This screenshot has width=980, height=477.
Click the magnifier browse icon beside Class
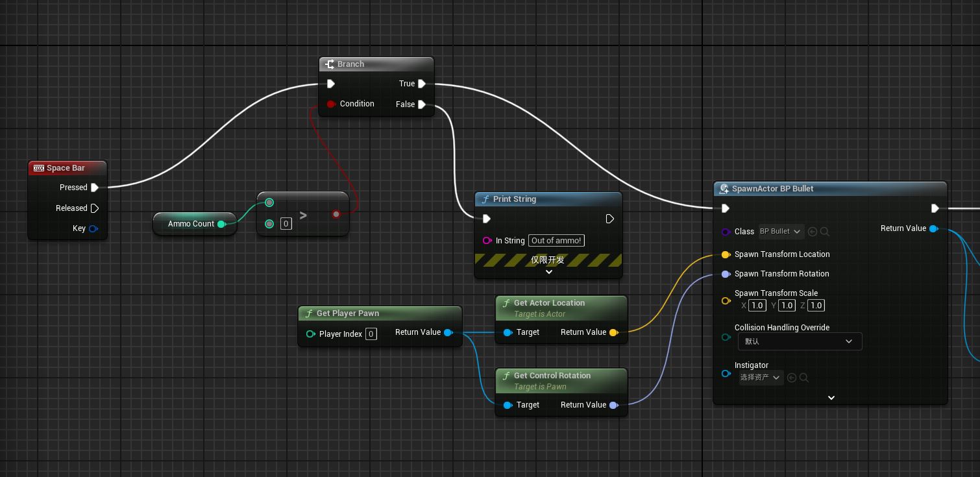point(825,232)
